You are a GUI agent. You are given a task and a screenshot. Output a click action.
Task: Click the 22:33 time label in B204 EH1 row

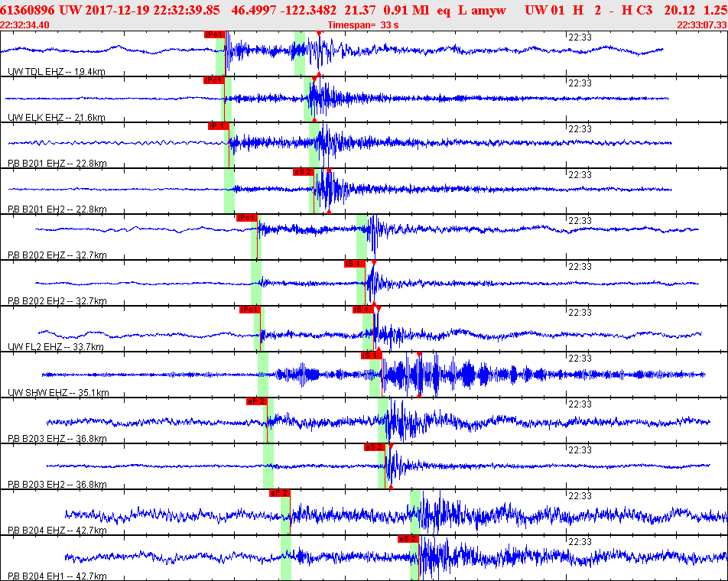[x=580, y=542]
